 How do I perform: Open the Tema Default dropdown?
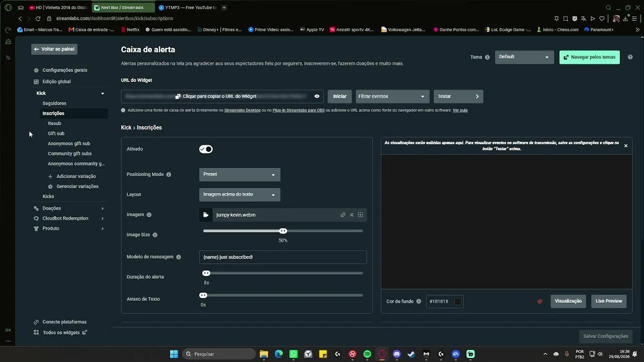tap(524, 57)
